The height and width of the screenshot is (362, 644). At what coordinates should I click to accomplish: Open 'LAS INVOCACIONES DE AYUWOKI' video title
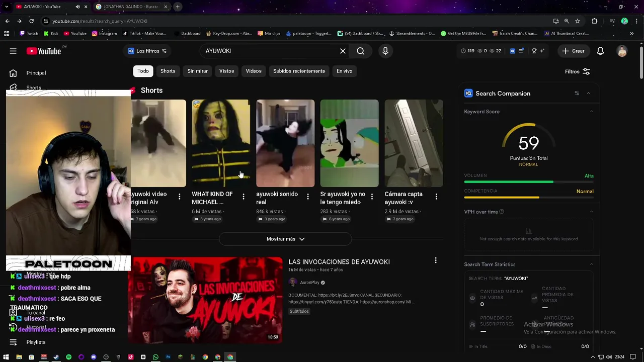pyautogui.click(x=339, y=261)
